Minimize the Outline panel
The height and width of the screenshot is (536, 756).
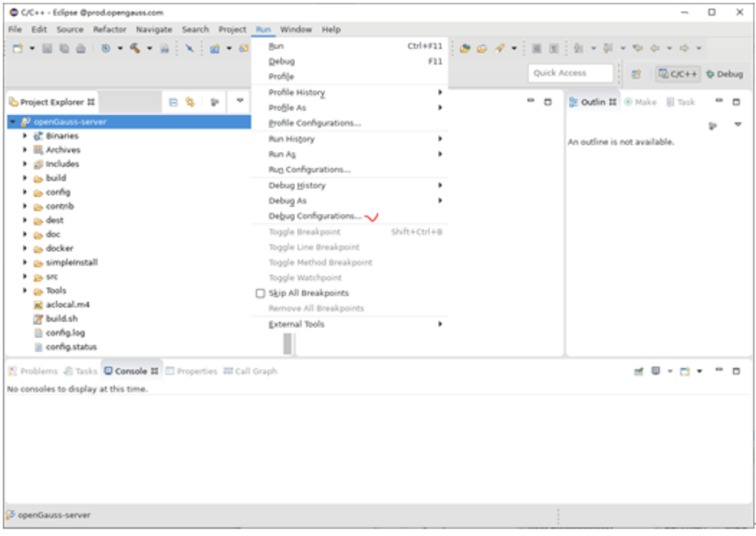pos(719,101)
